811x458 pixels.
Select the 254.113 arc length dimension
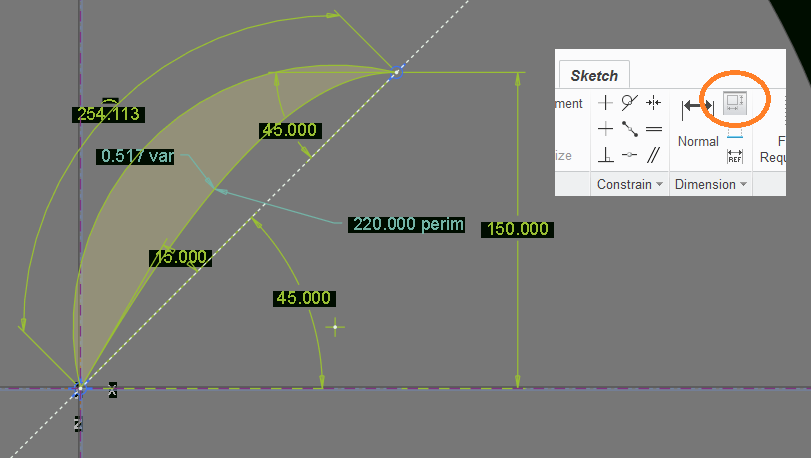point(108,114)
